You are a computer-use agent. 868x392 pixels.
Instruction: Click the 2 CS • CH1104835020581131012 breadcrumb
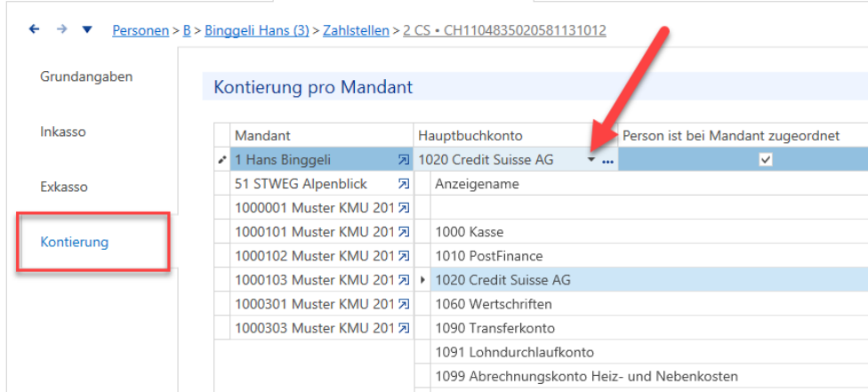(x=504, y=30)
